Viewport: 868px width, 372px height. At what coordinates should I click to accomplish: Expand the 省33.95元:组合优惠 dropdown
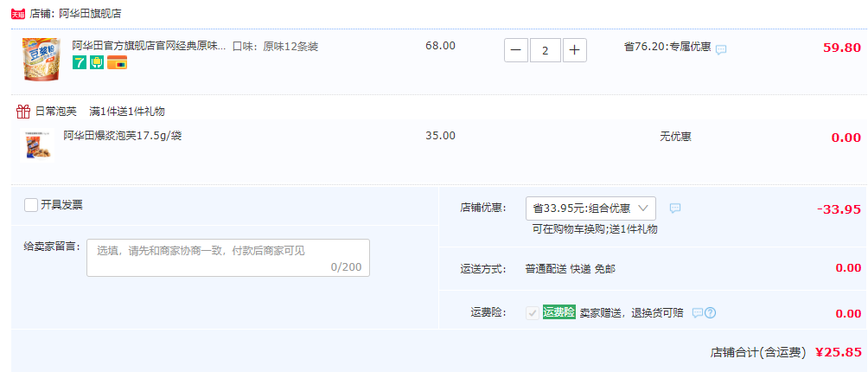click(x=590, y=208)
